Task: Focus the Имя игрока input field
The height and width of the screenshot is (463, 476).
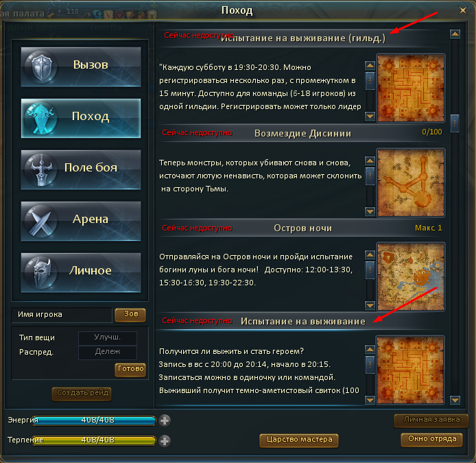Action: tap(62, 315)
